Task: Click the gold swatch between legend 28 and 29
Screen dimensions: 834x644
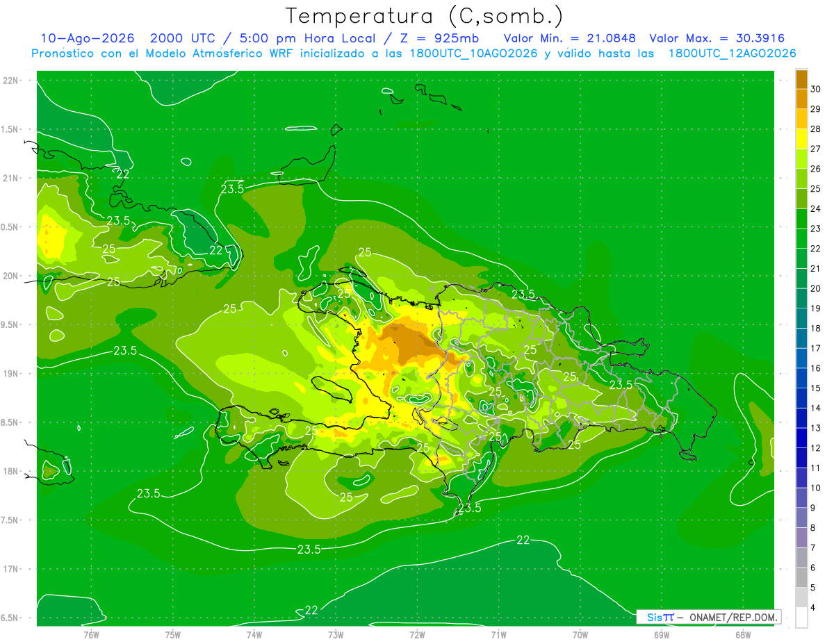Action: (x=801, y=119)
